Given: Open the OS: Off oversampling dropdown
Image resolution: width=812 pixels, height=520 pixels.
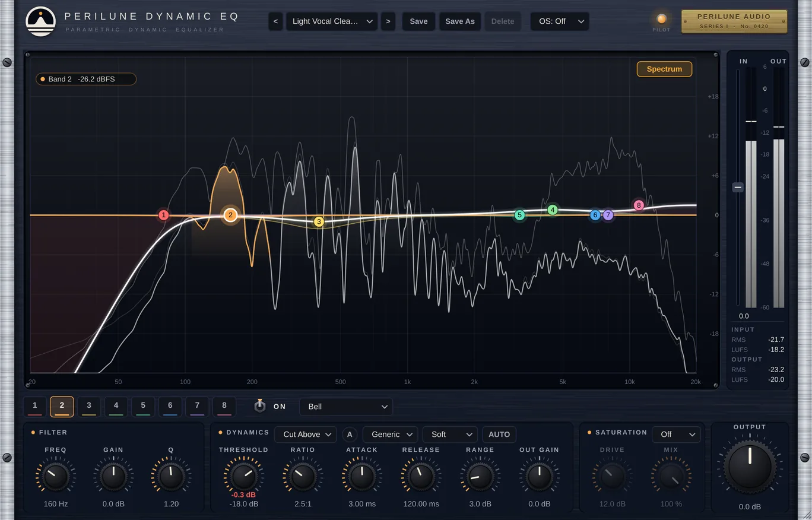Looking at the screenshot, I should click(x=560, y=21).
